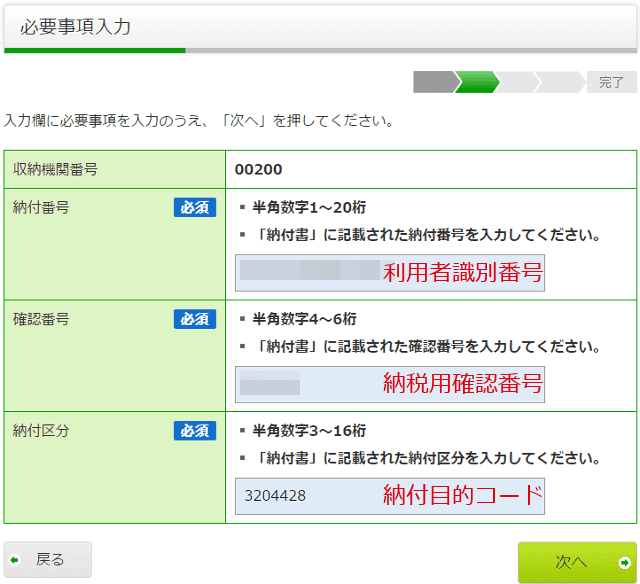Click the 必要事項入力 page header
The width and height of the screenshot is (640, 584).
pyautogui.click(x=76, y=26)
